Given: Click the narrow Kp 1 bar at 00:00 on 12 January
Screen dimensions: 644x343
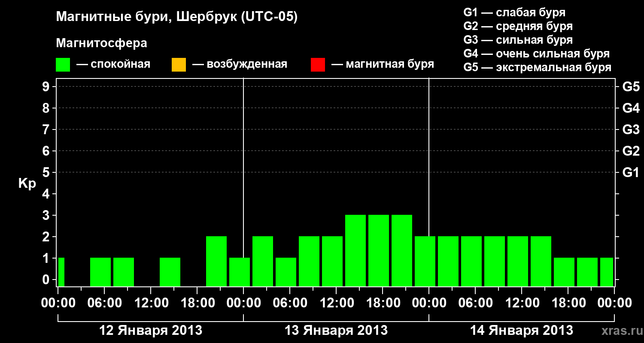Looking at the screenshot, I should coord(61,272).
